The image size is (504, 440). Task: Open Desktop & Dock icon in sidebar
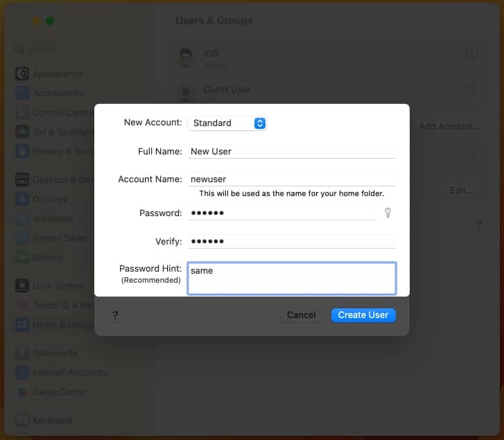(22, 179)
